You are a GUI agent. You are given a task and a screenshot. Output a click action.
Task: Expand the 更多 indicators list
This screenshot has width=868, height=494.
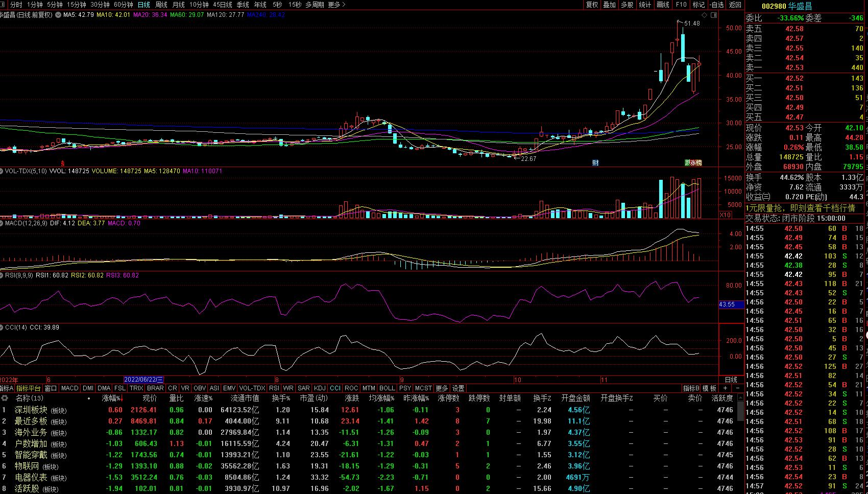click(442, 388)
